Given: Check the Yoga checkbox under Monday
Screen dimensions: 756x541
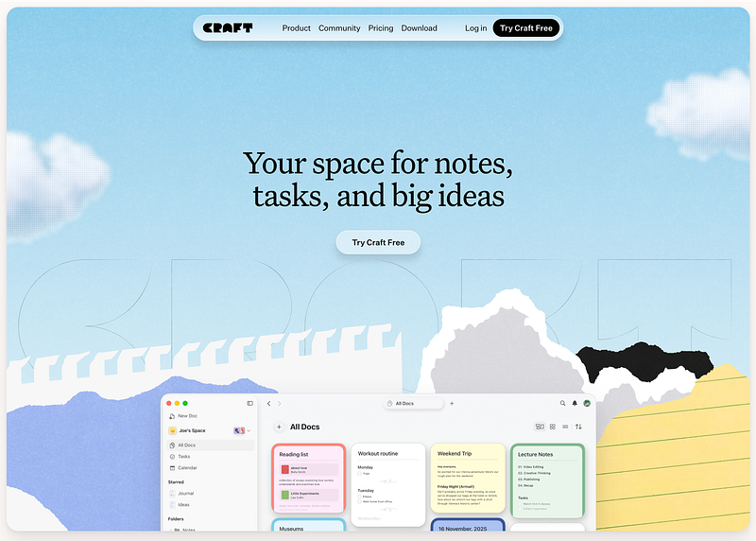Looking at the screenshot, I should coord(360,474).
